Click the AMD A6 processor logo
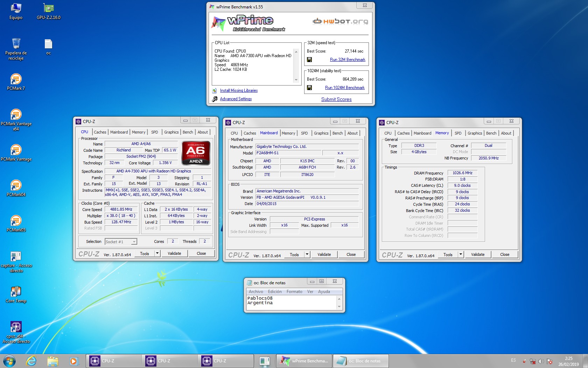588x368 pixels. [196, 153]
